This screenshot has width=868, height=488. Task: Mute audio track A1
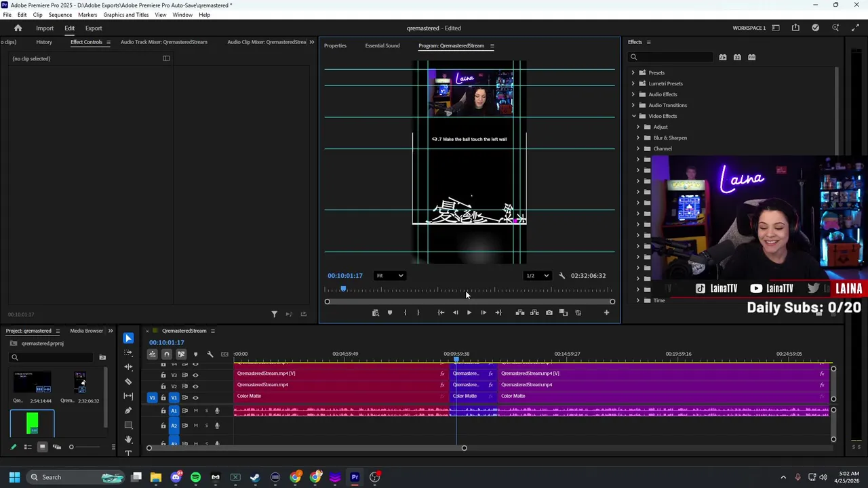coord(196,411)
